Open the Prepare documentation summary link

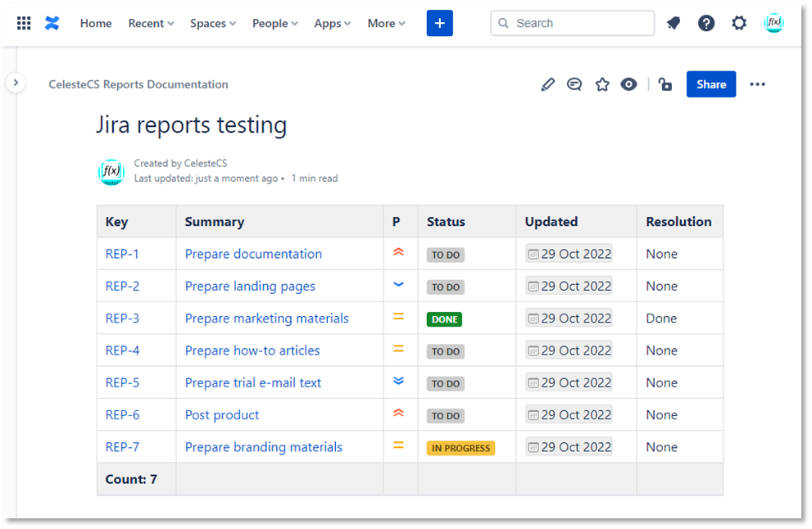253,254
